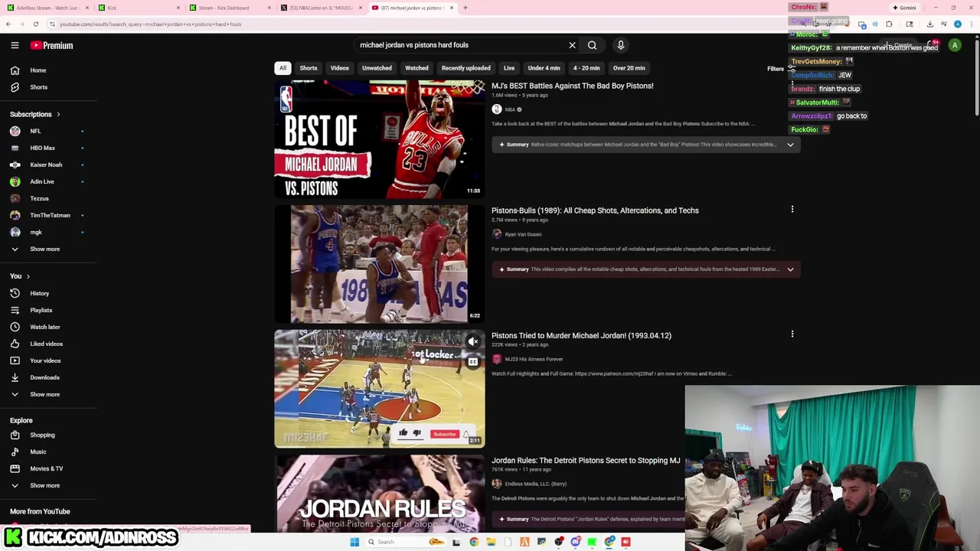Expand Show more under Subscriptions
980x551 pixels.
click(x=48, y=249)
